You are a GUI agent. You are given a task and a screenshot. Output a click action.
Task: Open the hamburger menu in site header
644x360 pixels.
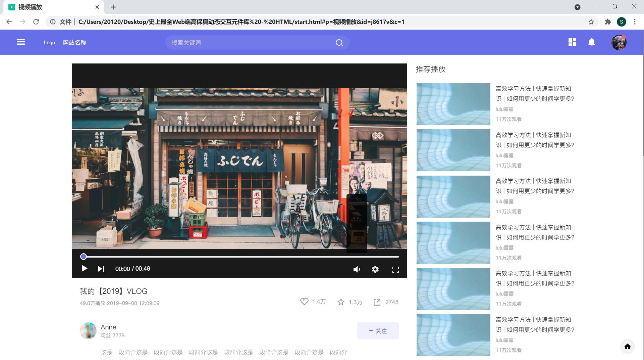tap(21, 42)
